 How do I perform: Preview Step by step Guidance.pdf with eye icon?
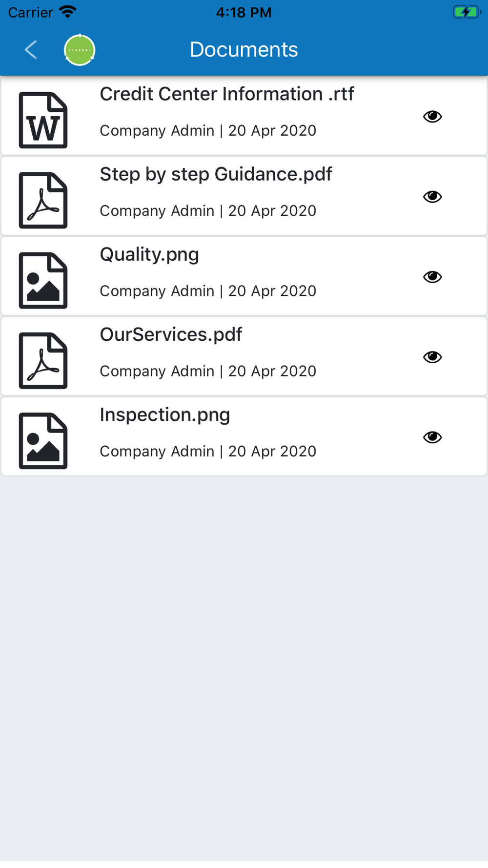point(432,196)
